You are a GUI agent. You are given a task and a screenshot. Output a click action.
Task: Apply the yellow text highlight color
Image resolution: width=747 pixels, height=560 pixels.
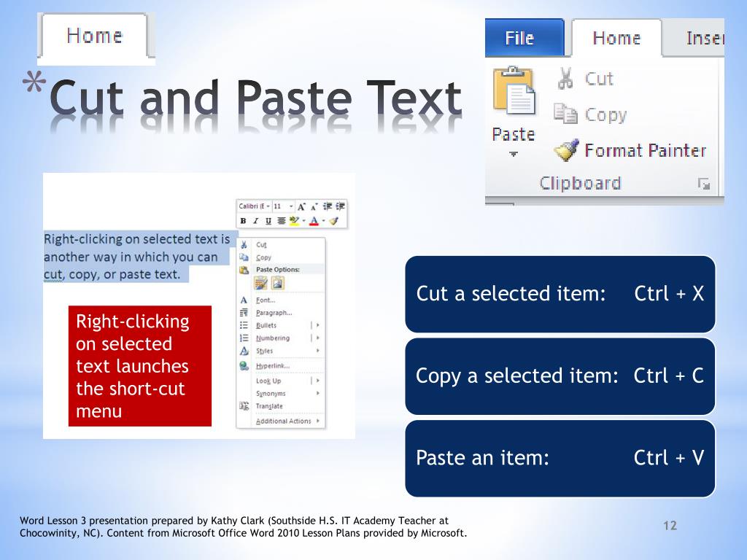[295, 221]
